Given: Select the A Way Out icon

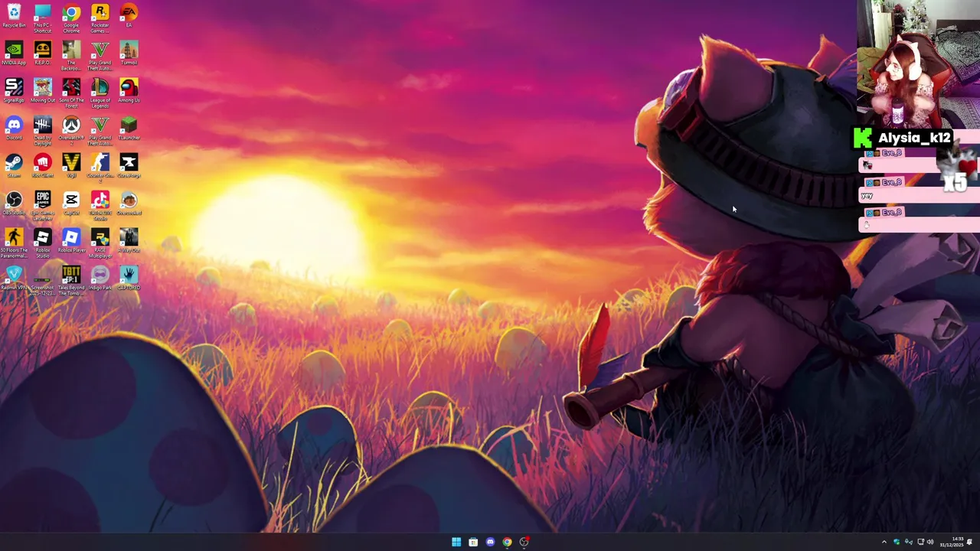Looking at the screenshot, I should click(x=129, y=240).
